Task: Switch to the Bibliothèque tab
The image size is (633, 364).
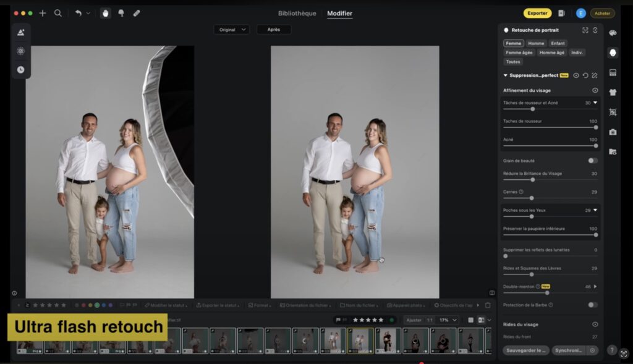Action: pyautogui.click(x=297, y=14)
